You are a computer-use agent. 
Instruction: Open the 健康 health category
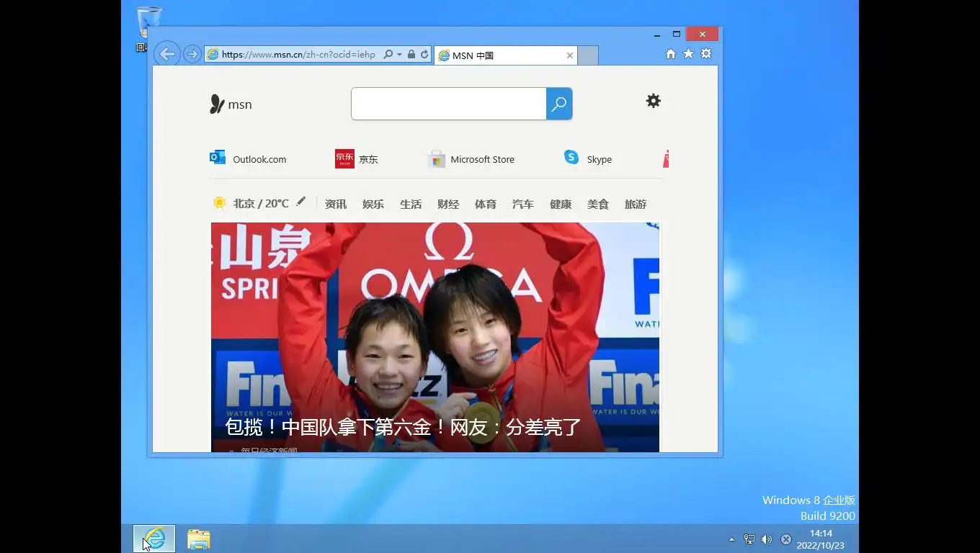pos(561,204)
